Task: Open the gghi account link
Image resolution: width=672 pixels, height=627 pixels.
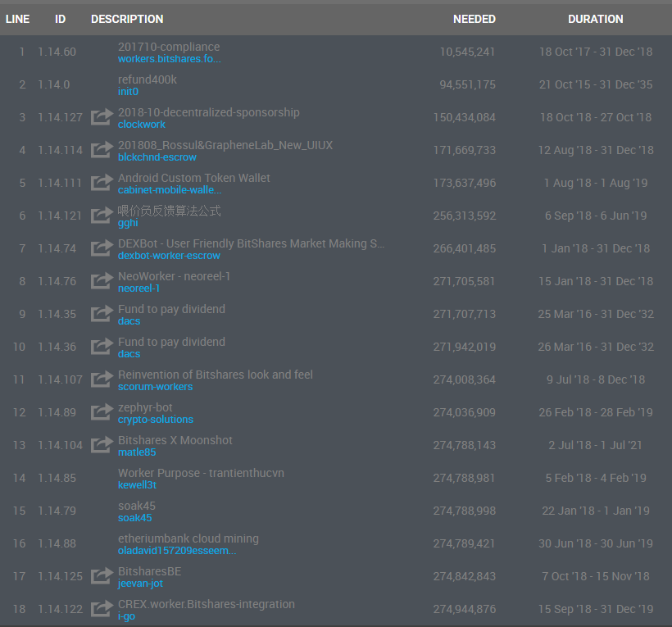Action: click(128, 223)
